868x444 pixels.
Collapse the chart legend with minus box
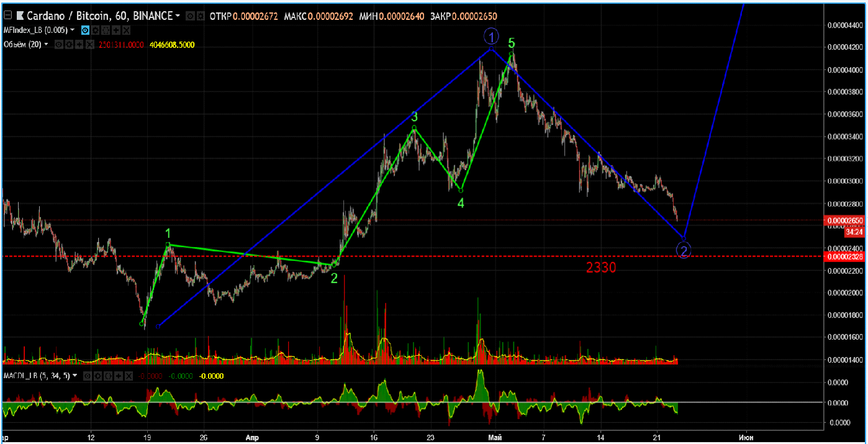[x=7, y=15]
